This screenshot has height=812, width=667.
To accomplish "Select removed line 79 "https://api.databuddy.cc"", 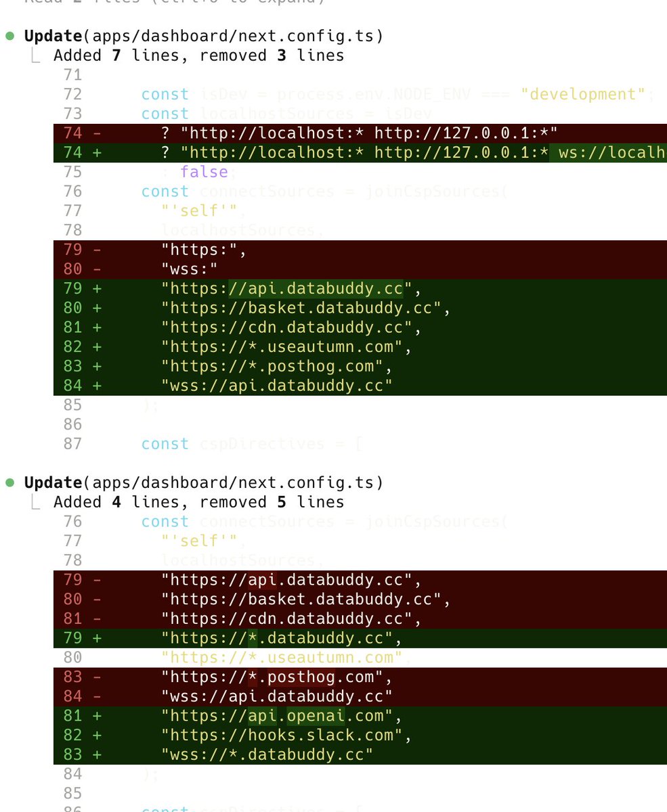I will pos(360,581).
